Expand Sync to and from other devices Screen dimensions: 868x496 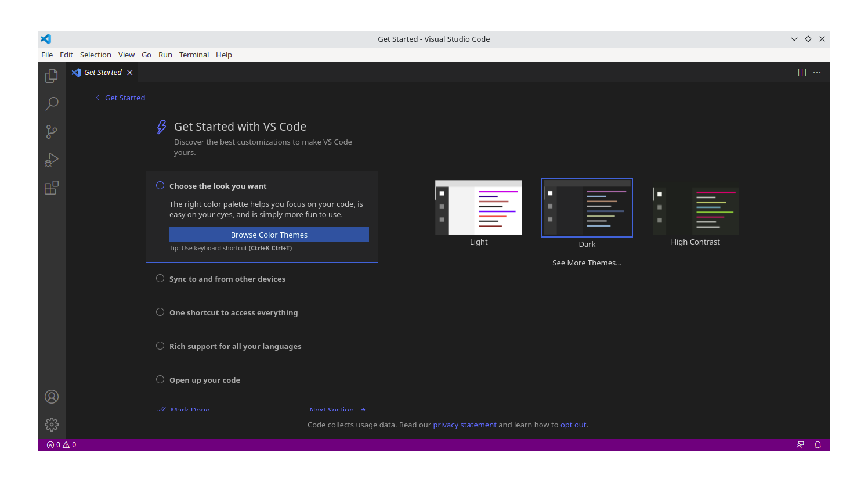tap(227, 279)
